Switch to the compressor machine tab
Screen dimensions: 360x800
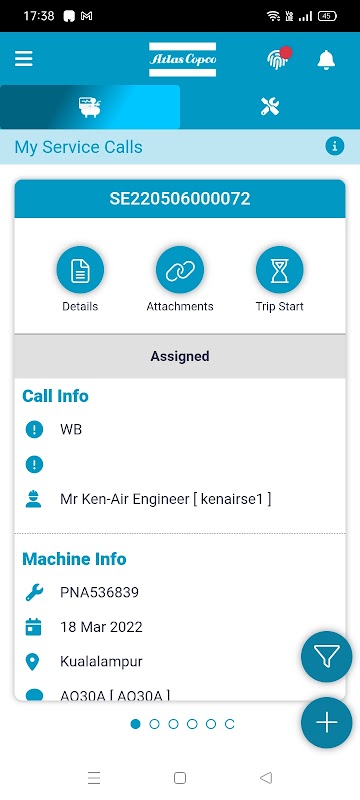click(x=90, y=107)
